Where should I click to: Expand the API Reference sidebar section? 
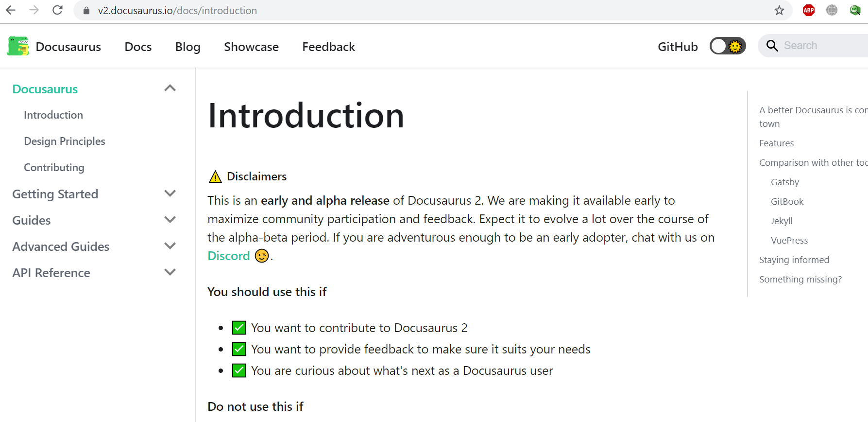click(x=170, y=272)
